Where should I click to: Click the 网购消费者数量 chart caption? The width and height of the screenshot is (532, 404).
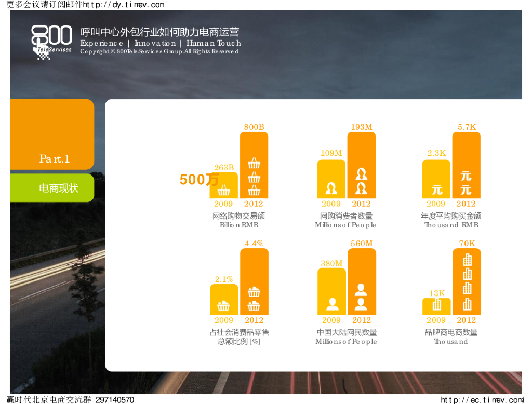click(x=347, y=216)
